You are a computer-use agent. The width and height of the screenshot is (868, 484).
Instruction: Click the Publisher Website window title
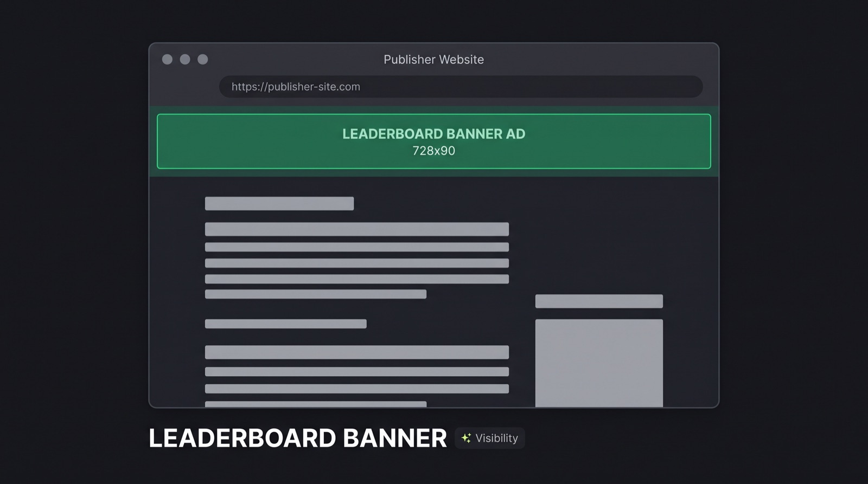pos(434,60)
